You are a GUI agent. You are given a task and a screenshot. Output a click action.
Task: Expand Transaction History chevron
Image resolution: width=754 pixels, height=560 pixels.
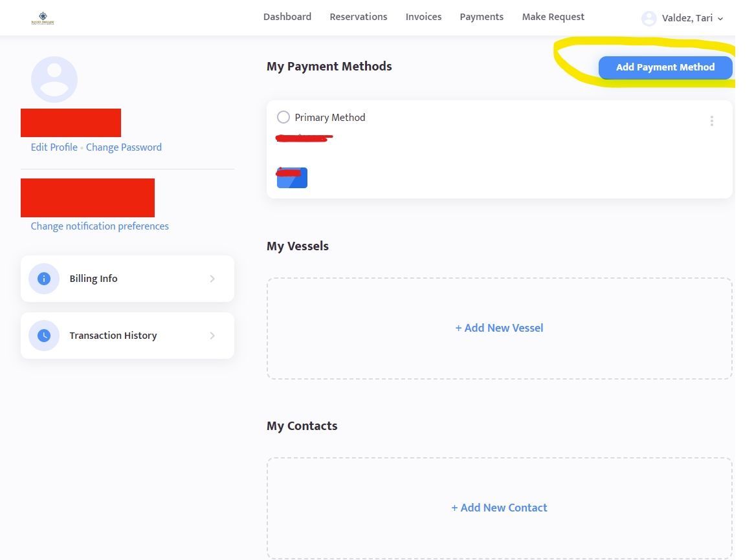tap(212, 335)
